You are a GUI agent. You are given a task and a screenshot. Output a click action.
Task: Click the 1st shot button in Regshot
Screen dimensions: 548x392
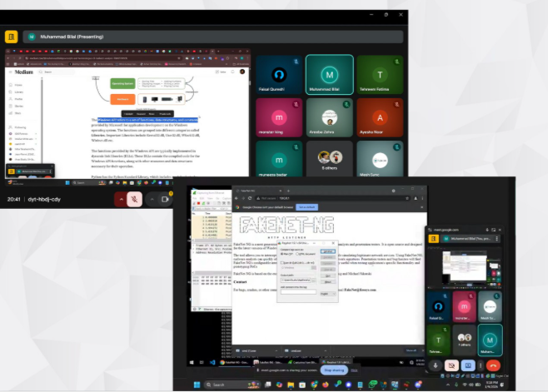pyautogui.click(x=327, y=251)
